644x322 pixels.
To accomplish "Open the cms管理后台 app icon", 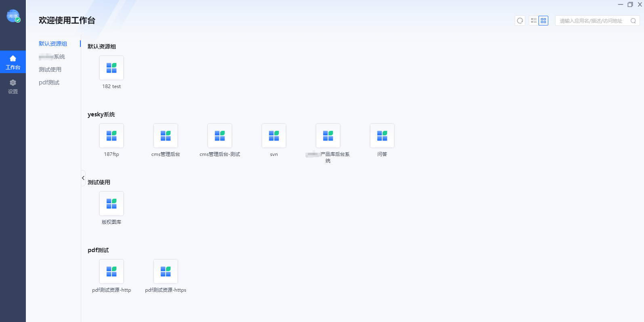I will [166, 136].
